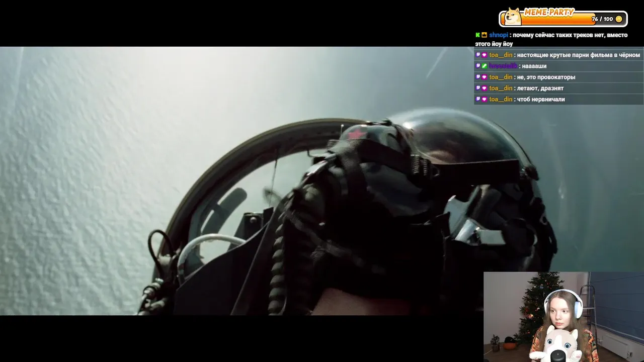Click Twitch badge on the 'нааааши' message
This screenshot has width=644, height=362.
click(478, 66)
